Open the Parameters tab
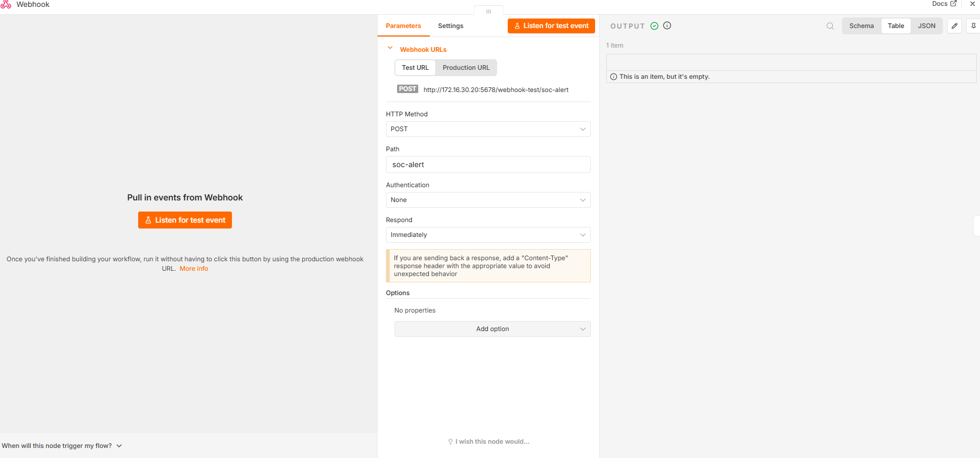 403,26
